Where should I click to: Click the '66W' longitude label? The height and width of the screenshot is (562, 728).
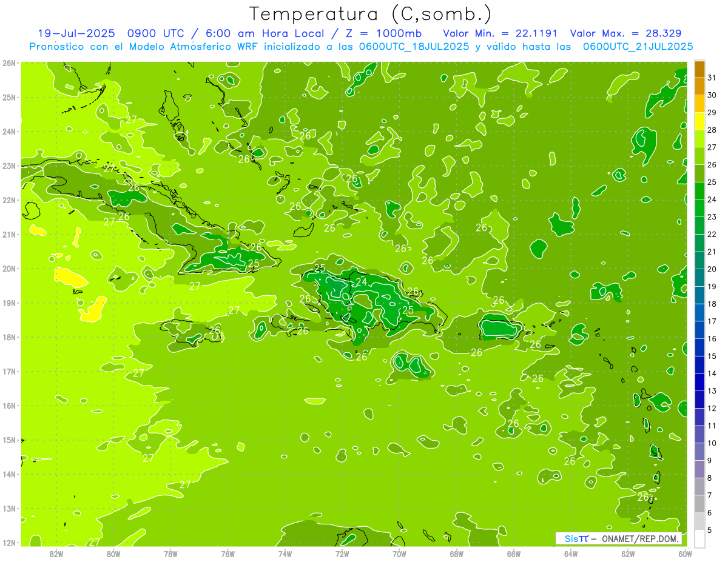click(x=513, y=554)
